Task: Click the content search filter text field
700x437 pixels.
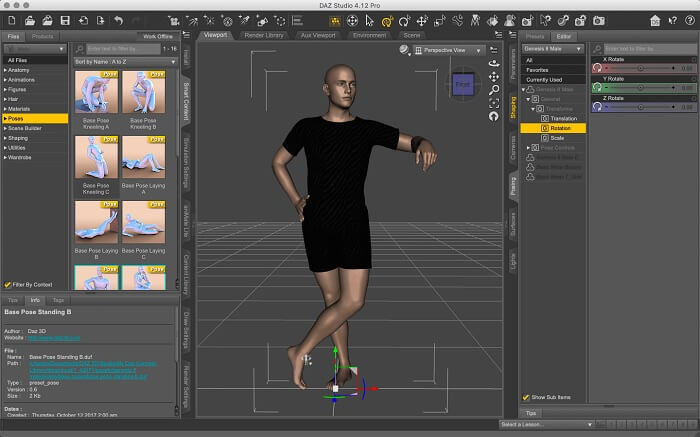Action: 123,48
